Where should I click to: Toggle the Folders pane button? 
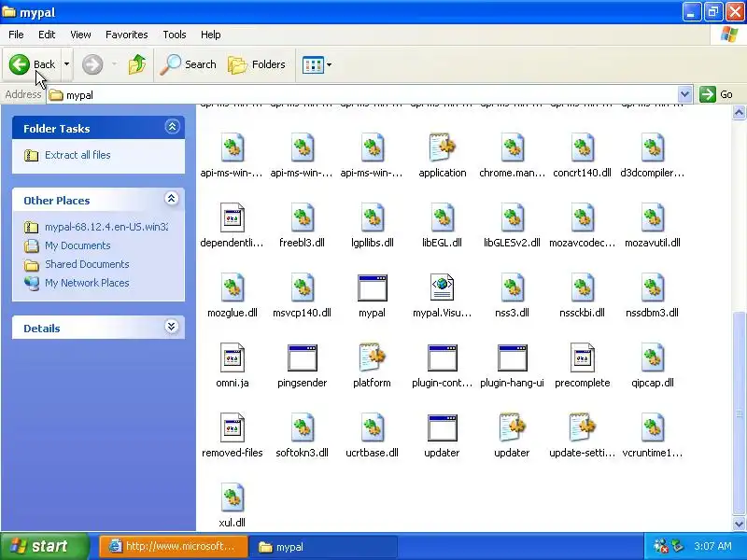[257, 64]
